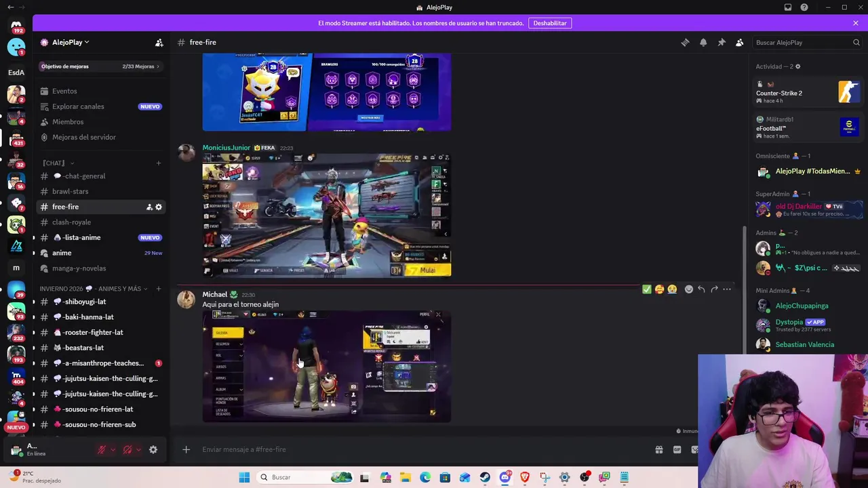
Task: Click username MoniciusJunior
Action: point(226,148)
